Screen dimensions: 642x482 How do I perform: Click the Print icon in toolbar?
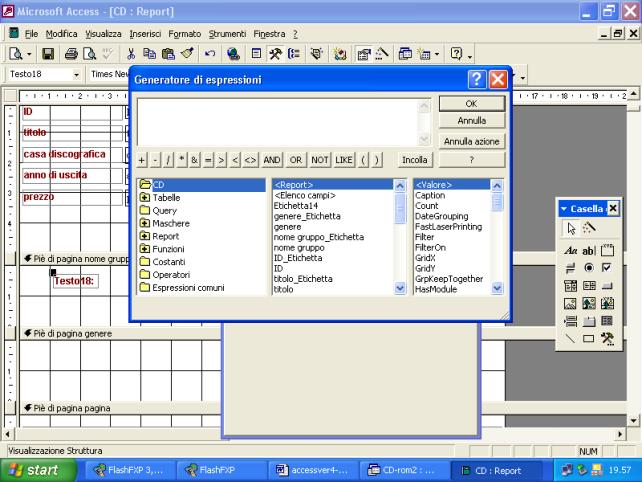coord(71,54)
